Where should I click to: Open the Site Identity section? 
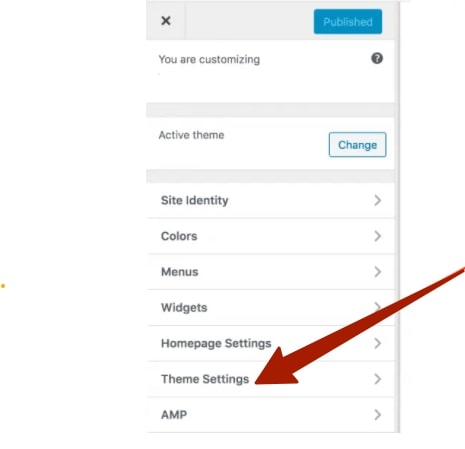pyautogui.click(x=270, y=200)
